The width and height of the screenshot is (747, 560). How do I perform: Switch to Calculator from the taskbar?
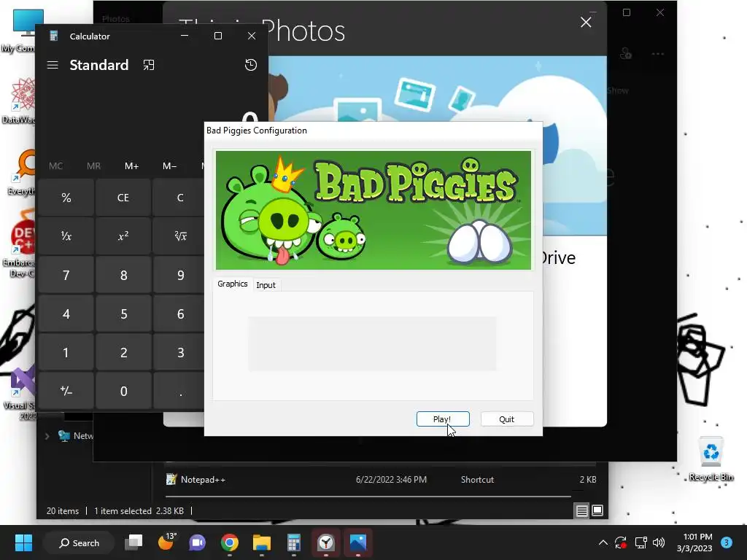coord(294,542)
